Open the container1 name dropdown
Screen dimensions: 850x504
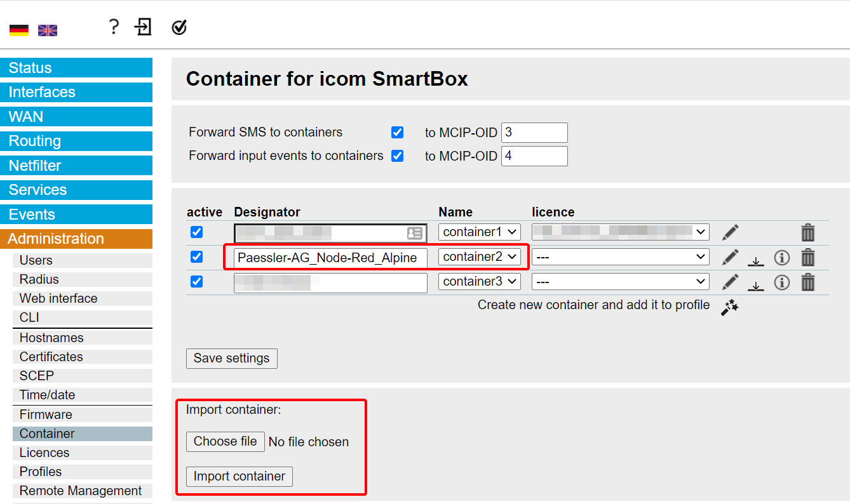480,232
